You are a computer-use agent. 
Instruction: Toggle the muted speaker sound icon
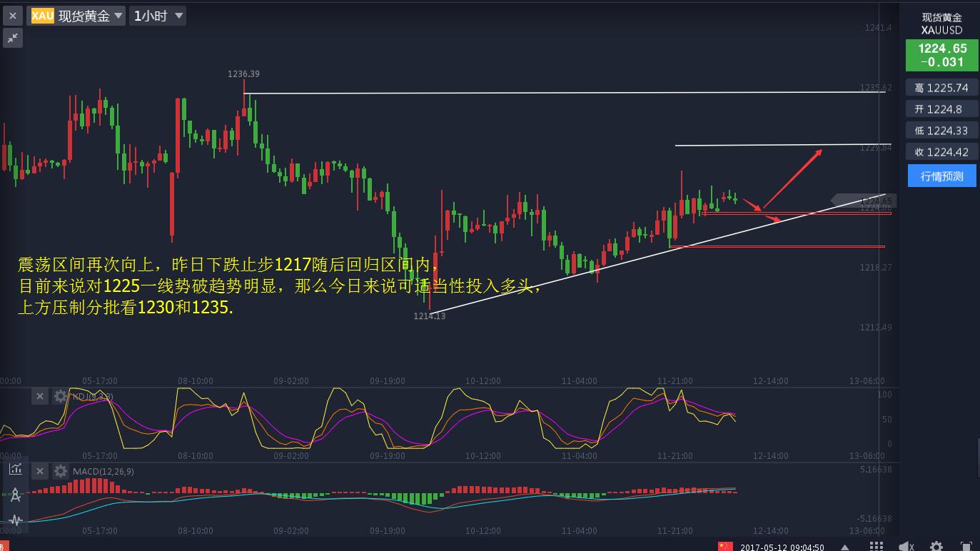tap(906, 547)
